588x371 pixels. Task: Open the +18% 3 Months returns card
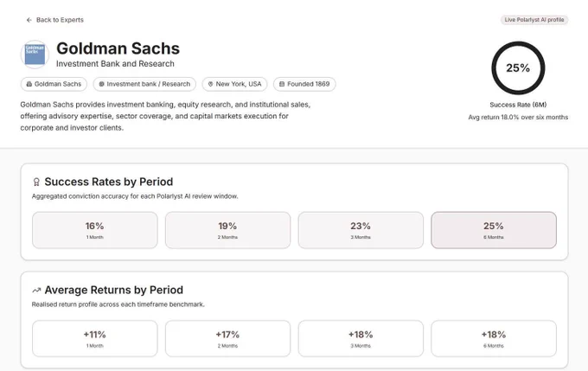point(361,338)
